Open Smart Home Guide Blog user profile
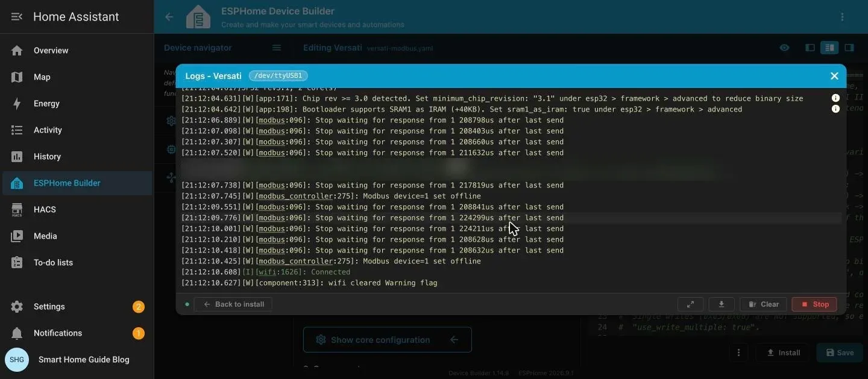The width and height of the screenshot is (868, 379). click(77, 360)
